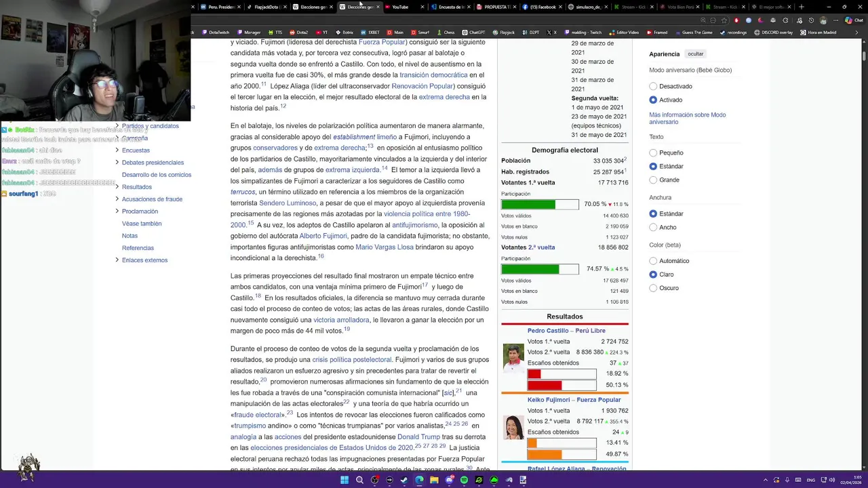Open Microsoft Edge taskbar icon
868x488 pixels.
pyautogui.click(x=419, y=480)
